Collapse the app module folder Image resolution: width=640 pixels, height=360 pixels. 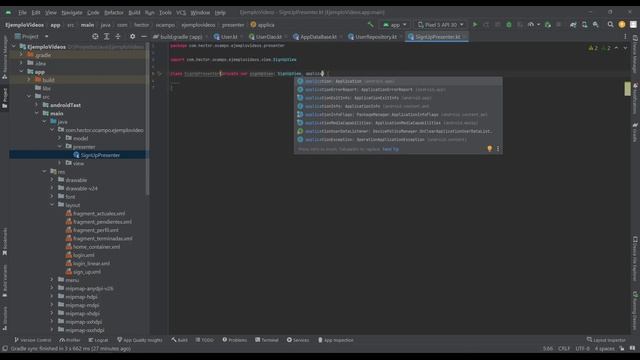click(x=22, y=71)
